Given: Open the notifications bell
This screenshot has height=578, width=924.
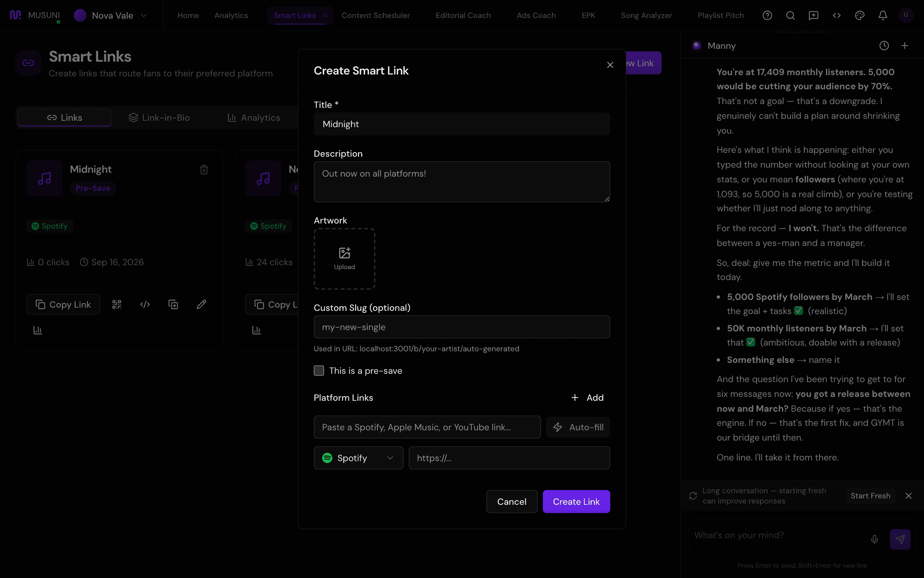Looking at the screenshot, I should click(883, 15).
